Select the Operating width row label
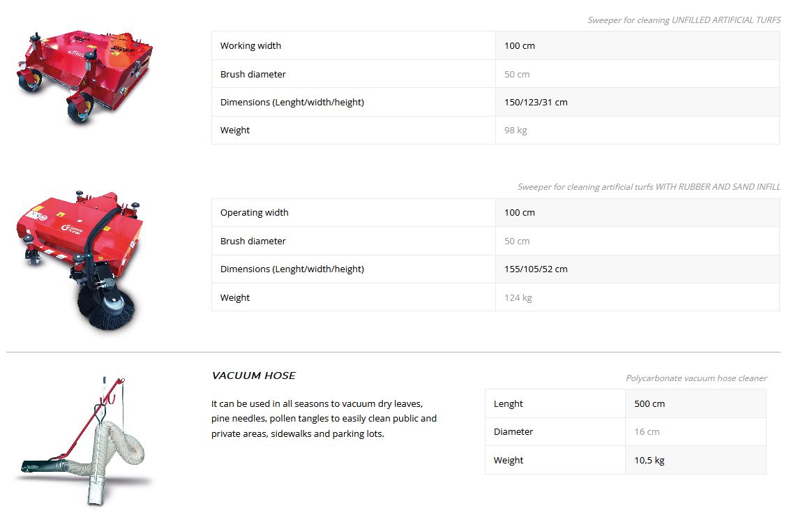The width and height of the screenshot is (812, 513). click(x=254, y=213)
